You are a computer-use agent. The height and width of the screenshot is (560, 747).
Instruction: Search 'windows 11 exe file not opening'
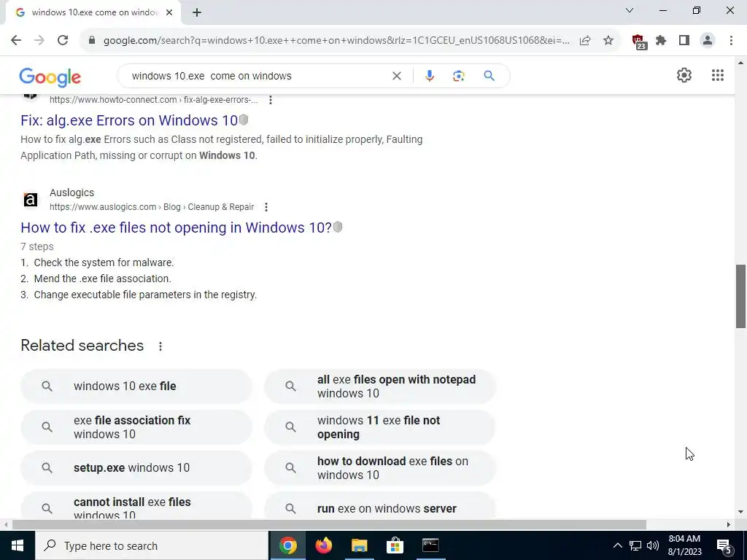[x=379, y=427]
